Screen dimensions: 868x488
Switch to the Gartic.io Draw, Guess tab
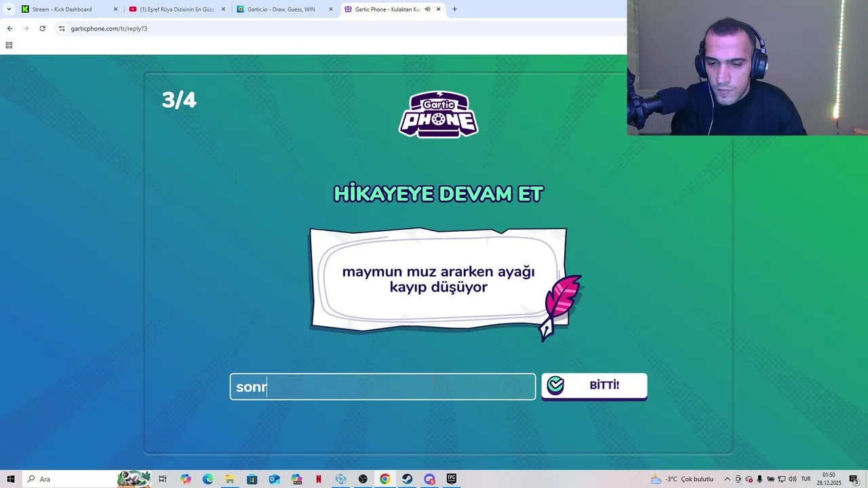[281, 9]
